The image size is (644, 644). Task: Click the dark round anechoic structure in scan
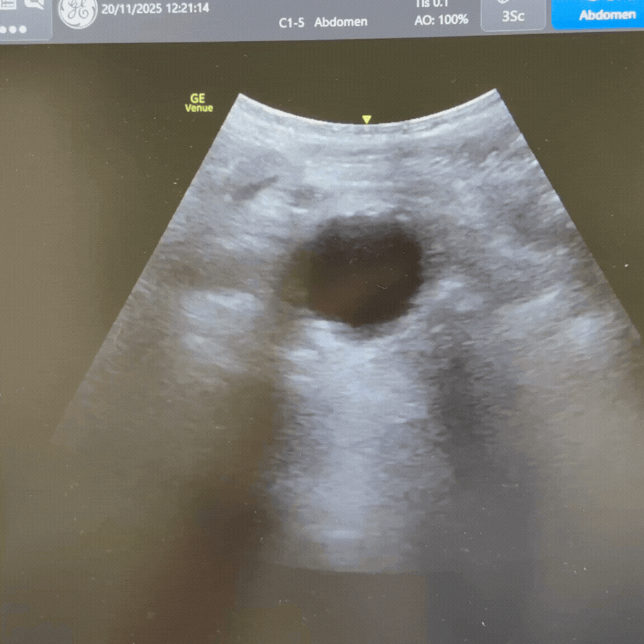[x=361, y=272]
